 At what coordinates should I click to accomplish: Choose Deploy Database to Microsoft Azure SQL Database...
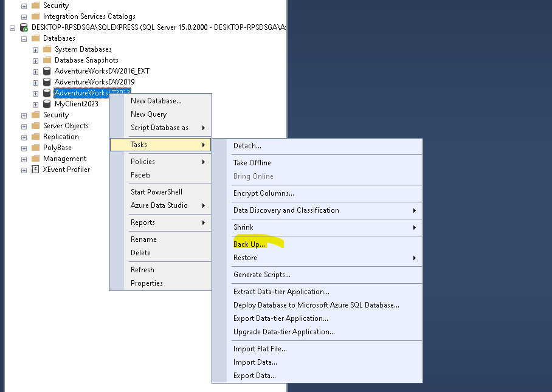pos(317,305)
